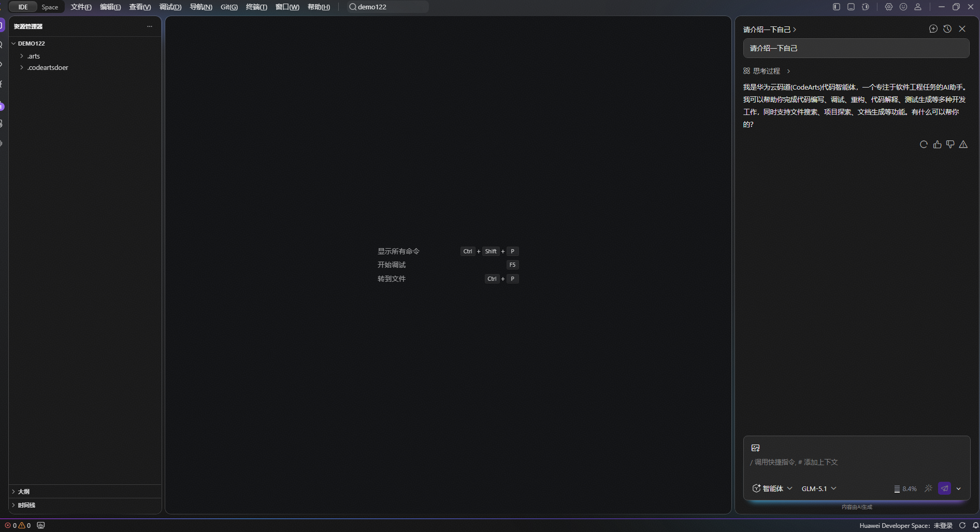The height and width of the screenshot is (532, 980).
Task: Open the 终端(T) menu
Action: click(256, 7)
